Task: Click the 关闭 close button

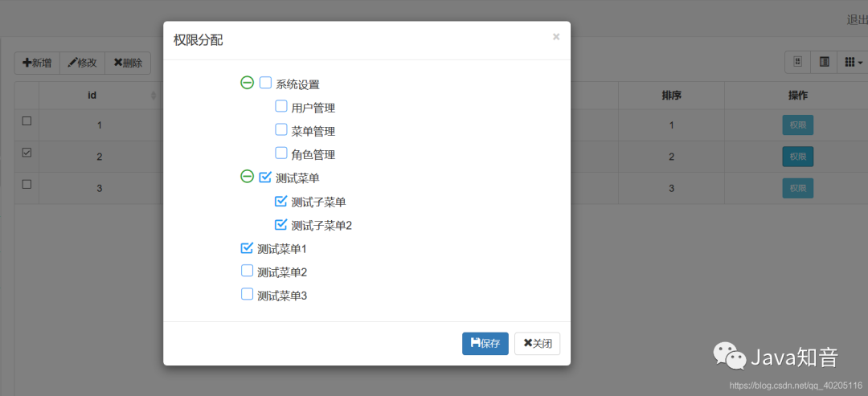Action: click(x=537, y=344)
